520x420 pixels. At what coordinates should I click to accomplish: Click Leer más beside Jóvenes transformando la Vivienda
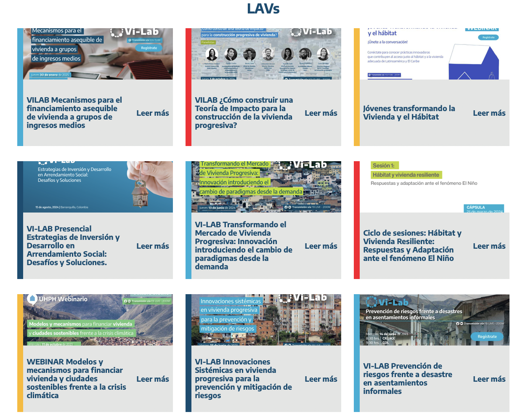[489, 113]
